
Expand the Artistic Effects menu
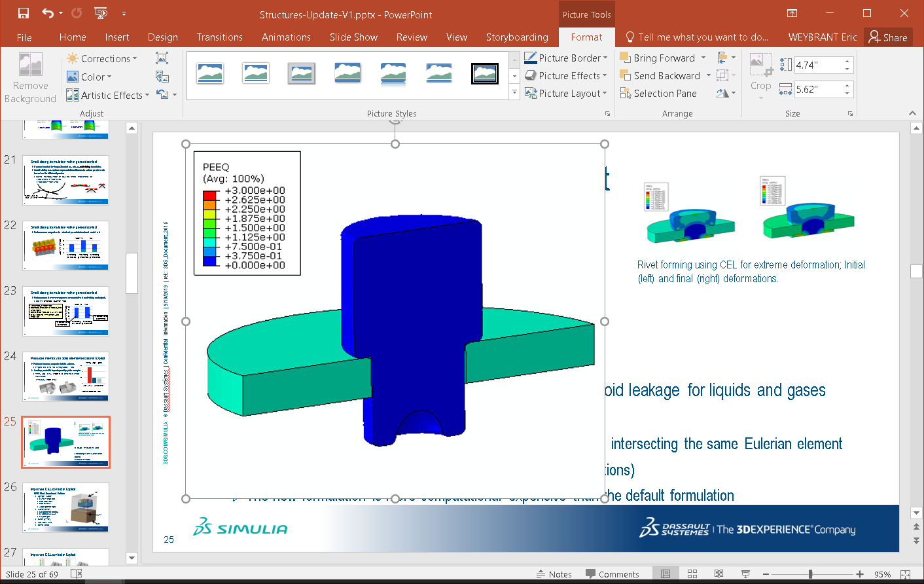108,95
